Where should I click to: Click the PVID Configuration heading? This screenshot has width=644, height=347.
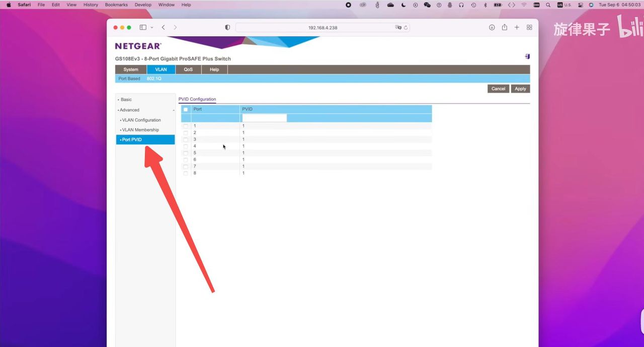(x=197, y=99)
